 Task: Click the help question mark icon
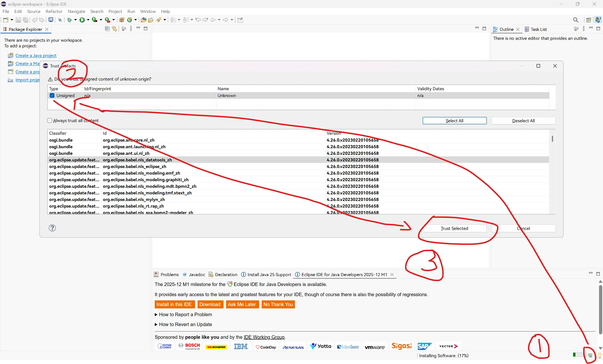[52, 228]
